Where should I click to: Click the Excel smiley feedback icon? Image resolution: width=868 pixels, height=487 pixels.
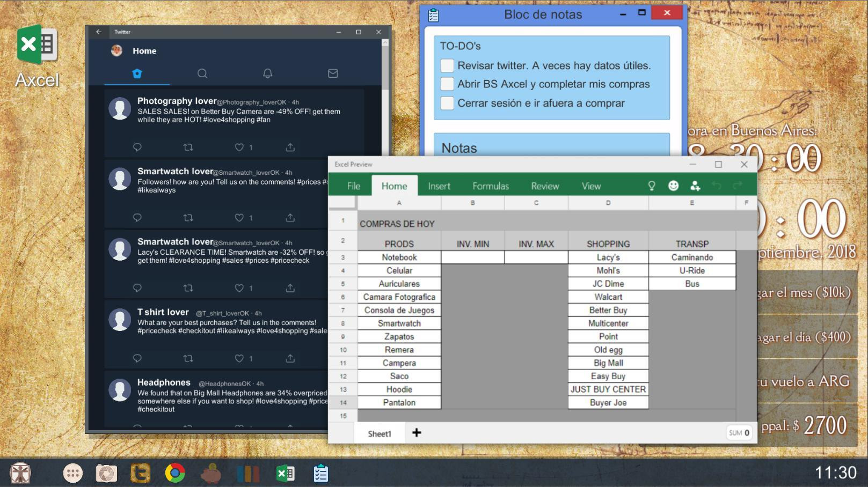[673, 186]
